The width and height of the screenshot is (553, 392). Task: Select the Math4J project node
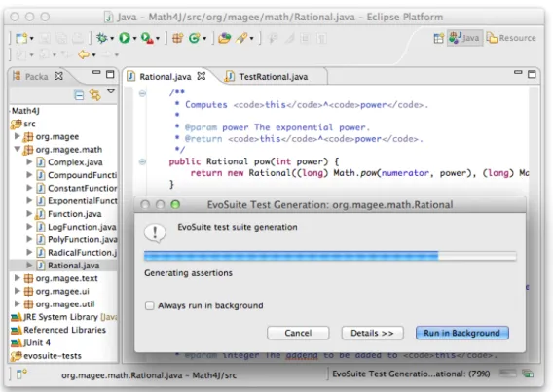pyautogui.click(x=25, y=111)
